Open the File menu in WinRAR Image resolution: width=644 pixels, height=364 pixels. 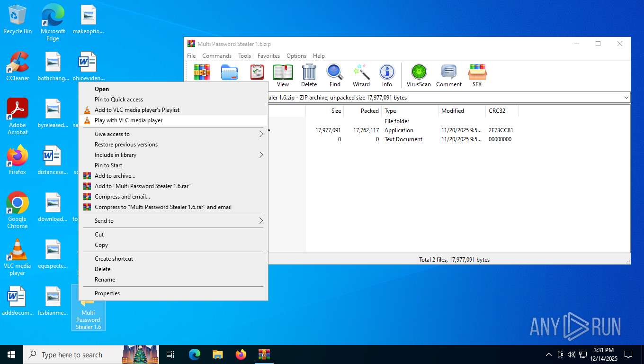191,56
